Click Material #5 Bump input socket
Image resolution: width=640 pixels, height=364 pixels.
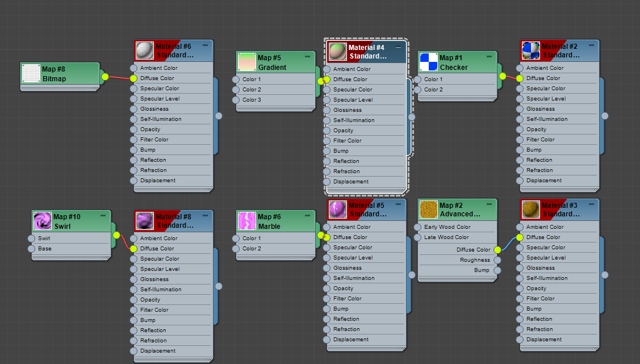(327, 309)
